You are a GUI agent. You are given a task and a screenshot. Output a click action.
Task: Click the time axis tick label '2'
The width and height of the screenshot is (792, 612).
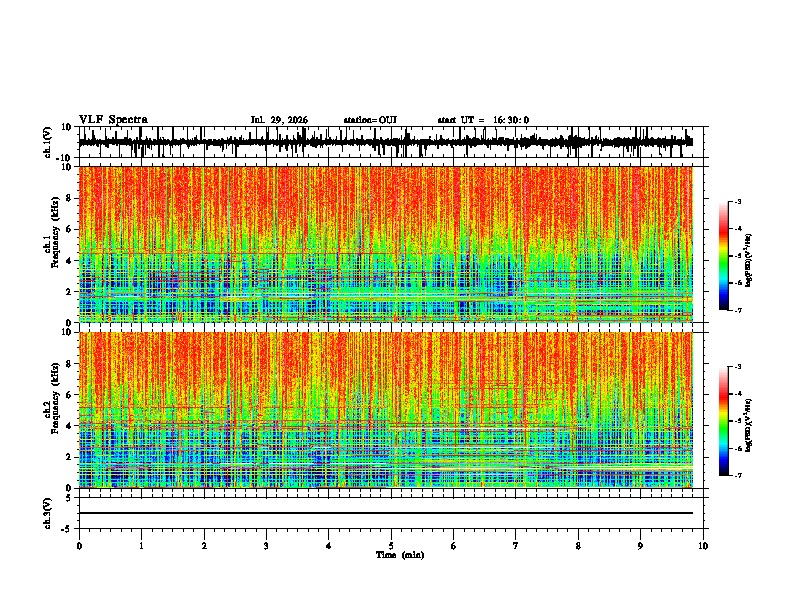click(x=204, y=546)
